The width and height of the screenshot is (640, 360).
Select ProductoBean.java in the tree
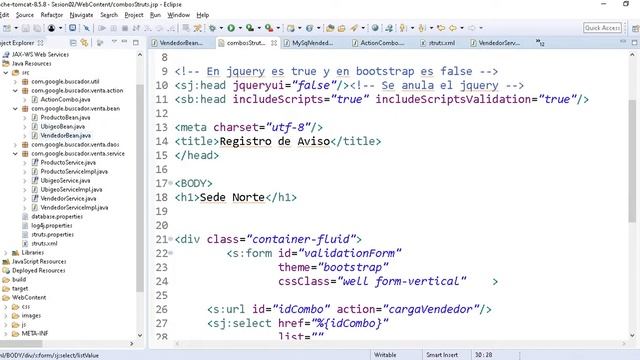click(65, 118)
